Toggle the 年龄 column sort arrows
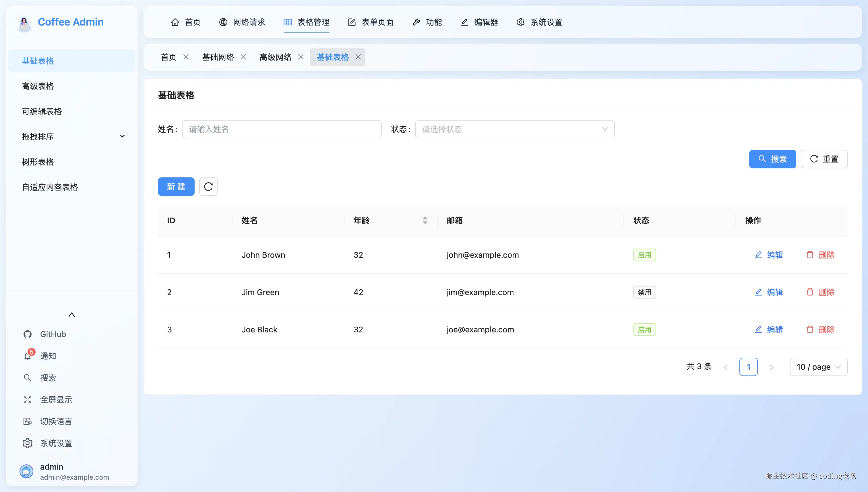 (425, 220)
